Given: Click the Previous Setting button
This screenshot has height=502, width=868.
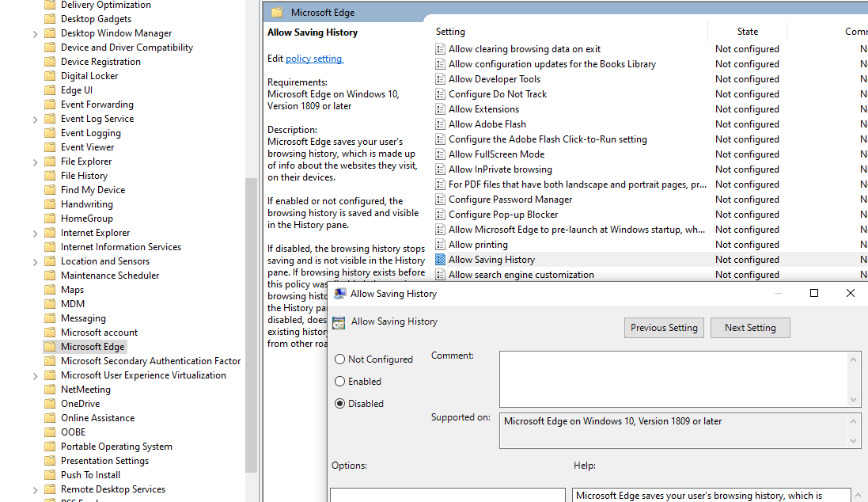Looking at the screenshot, I should click(664, 328).
